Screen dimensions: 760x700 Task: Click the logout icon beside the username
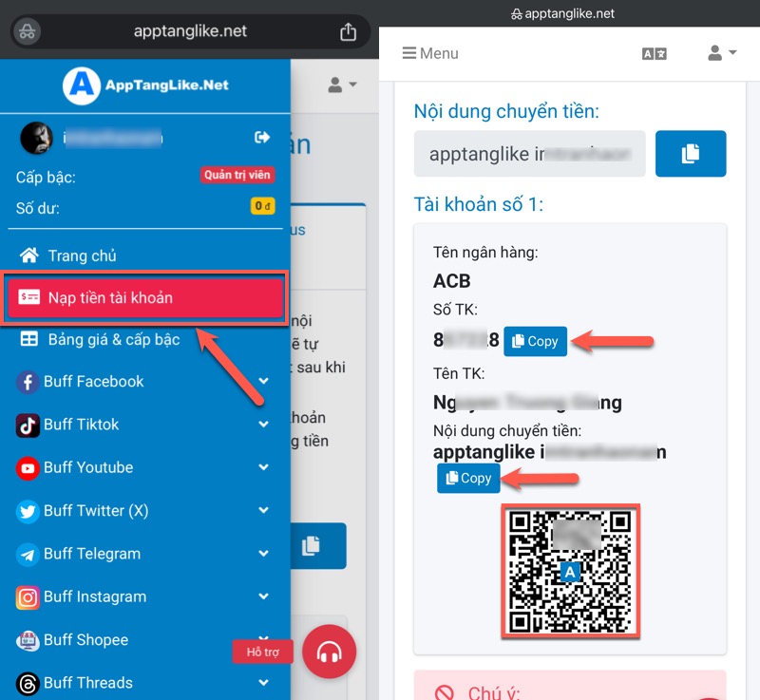pyautogui.click(x=262, y=138)
